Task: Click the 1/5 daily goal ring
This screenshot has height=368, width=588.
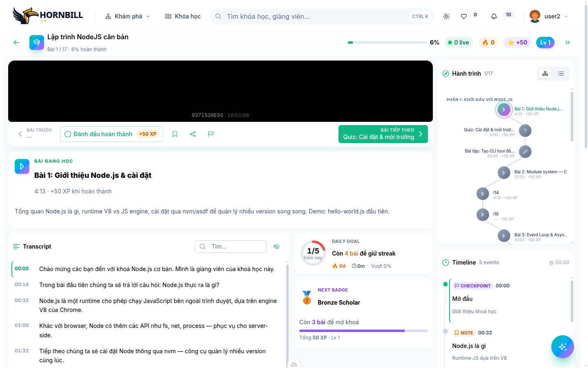Action: click(x=313, y=253)
